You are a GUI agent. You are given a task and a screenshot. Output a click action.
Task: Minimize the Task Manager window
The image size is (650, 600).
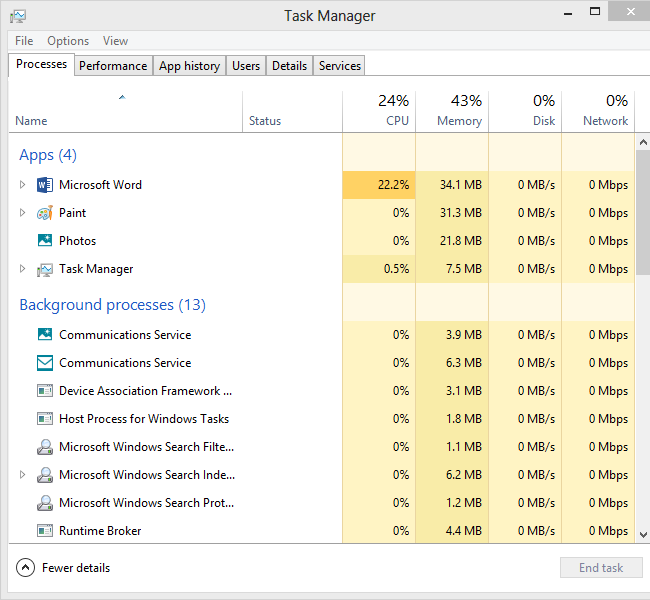pyautogui.click(x=568, y=13)
